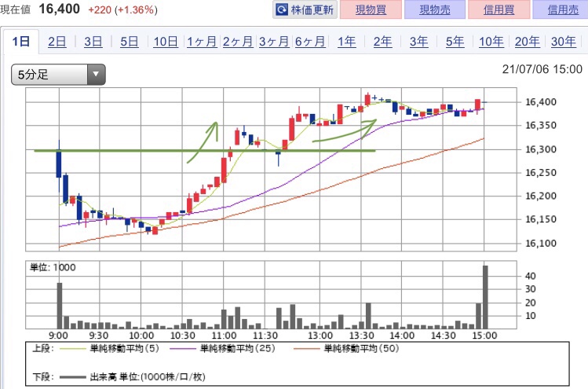Click the 9:00 opening volume bar
This screenshot has height=389, width=588.
click(x=60, y=306)
